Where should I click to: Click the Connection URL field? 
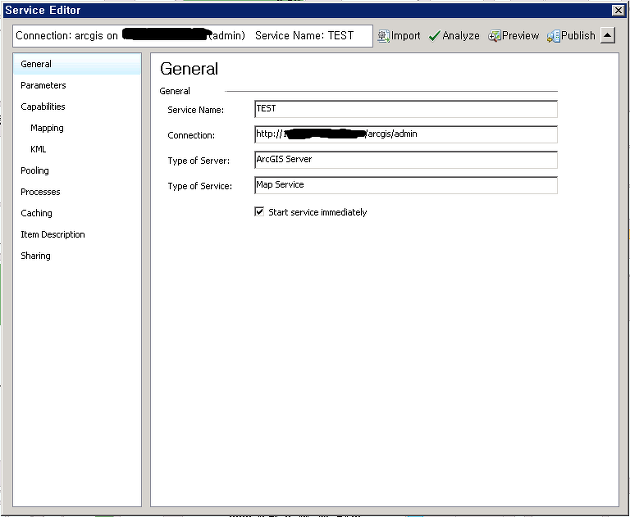pos(406,134)
